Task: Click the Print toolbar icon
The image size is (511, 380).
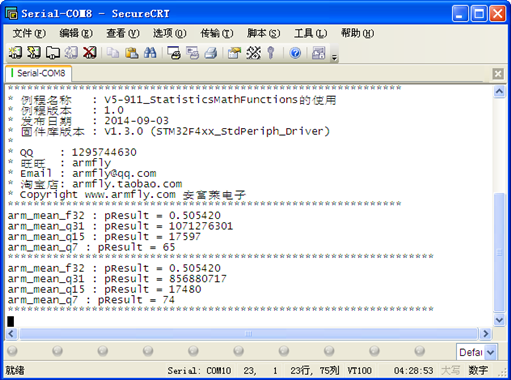Action: [x=211, y=53]
